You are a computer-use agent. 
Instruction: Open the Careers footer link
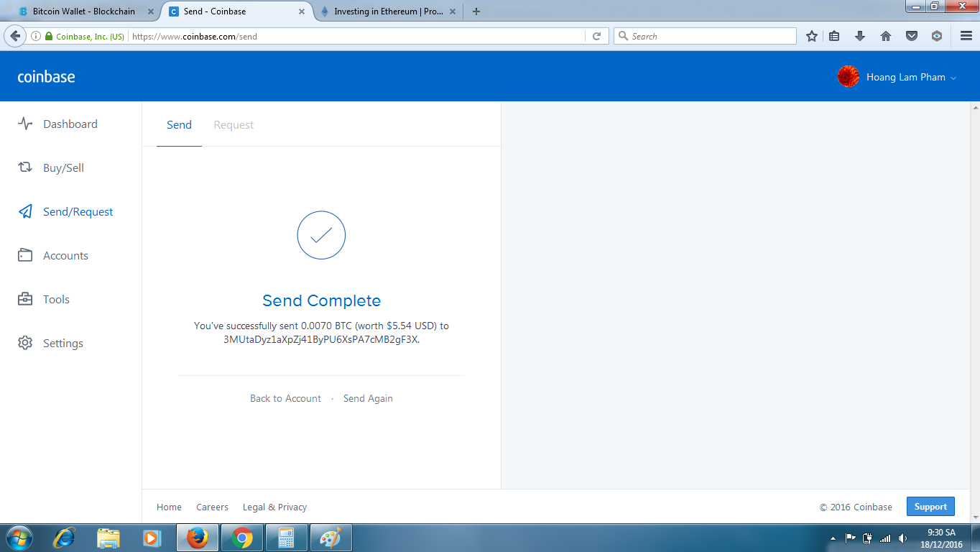[212, 507]
